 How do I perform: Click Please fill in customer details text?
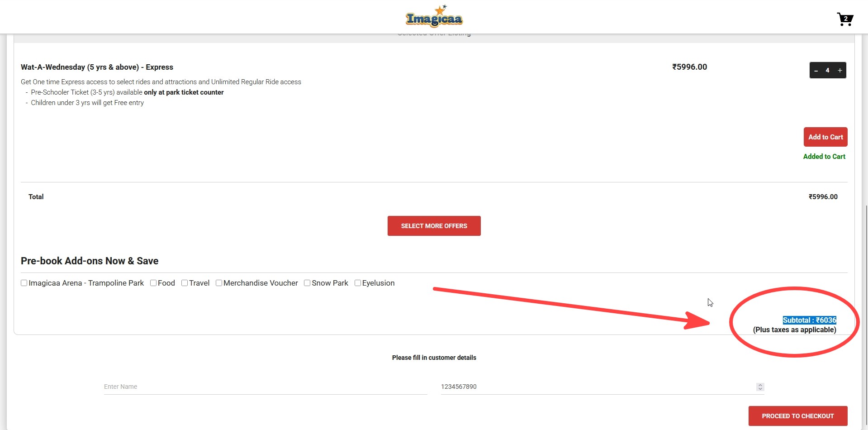[x=434, y=358]
